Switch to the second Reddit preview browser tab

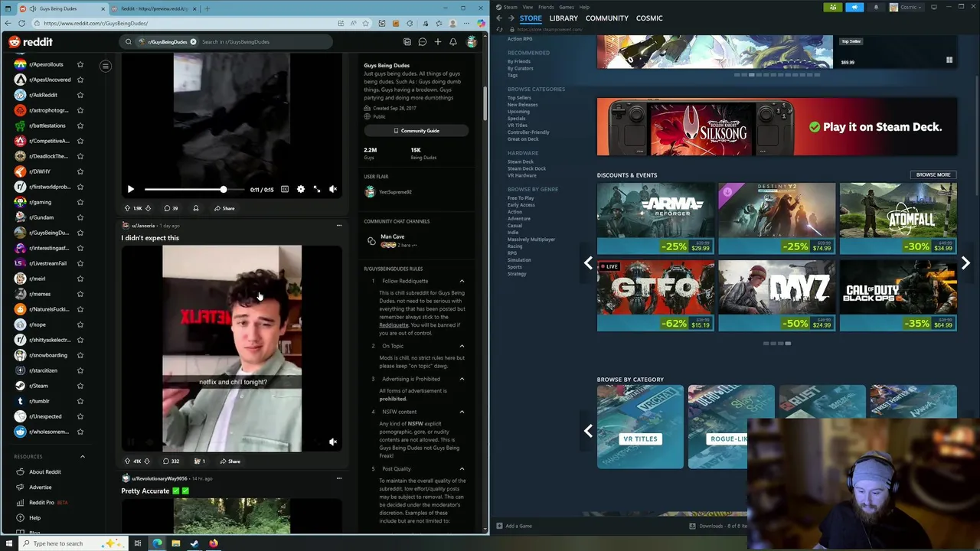tap(153, 8)
